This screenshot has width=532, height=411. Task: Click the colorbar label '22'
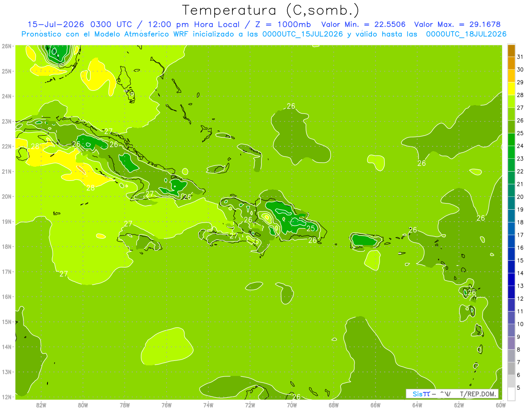coord(520,171)
